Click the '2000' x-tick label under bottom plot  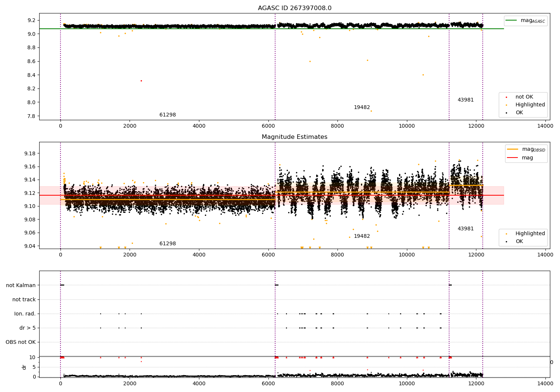pos(130,384)
